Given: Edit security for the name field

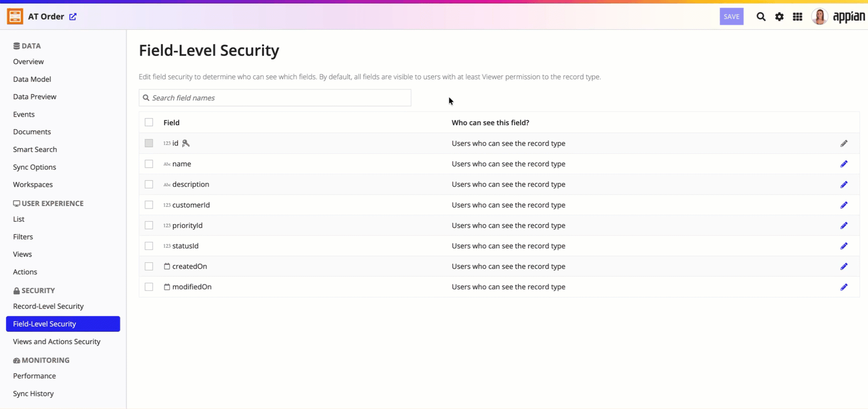Looking at the screenshot, I should point(844,164).
